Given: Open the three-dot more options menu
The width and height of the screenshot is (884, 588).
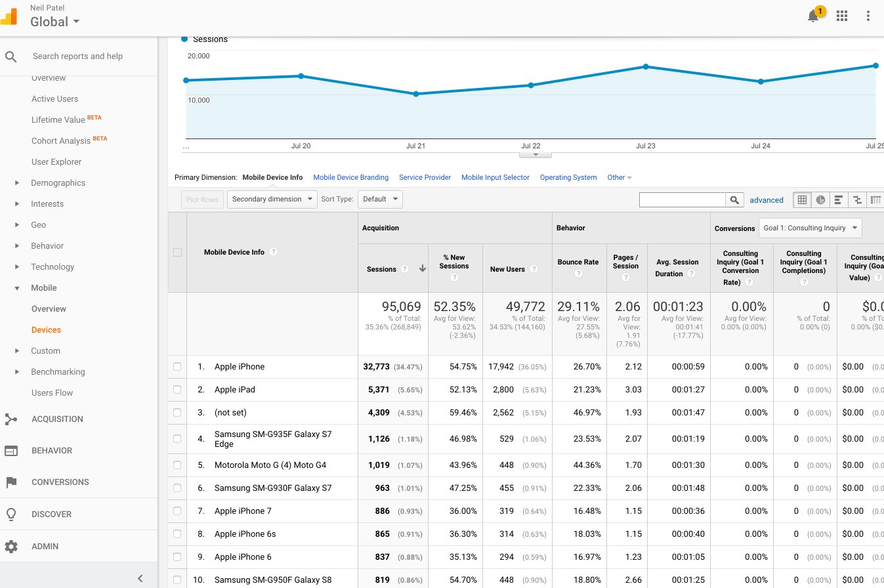Looking at the screenshot, I should (868, 16).
